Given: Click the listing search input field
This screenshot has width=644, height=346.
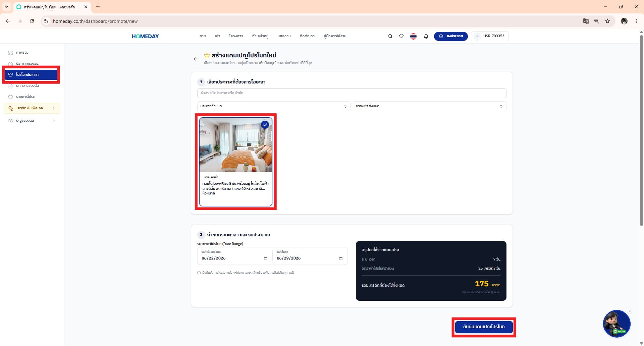Looking at the screenshot, I should click(352, 93).
